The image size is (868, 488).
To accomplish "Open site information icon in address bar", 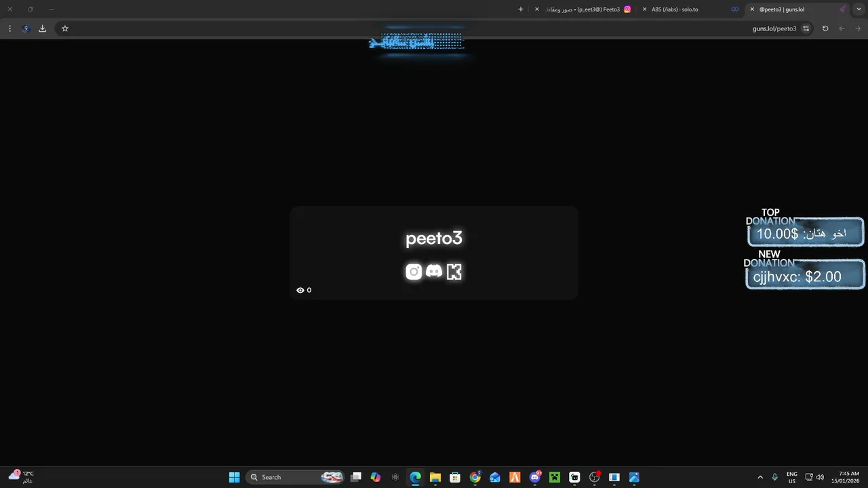I will click(x=806, y=28).
